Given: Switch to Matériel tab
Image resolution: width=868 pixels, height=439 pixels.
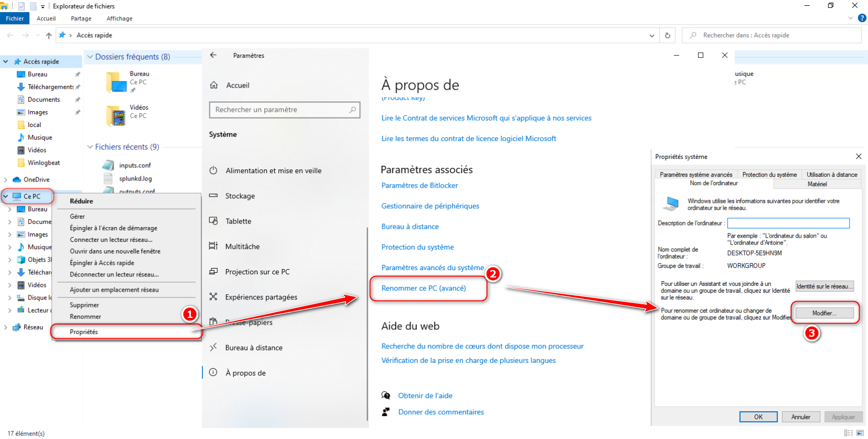Looking at the screenshot, I should click(x=817, y=184).
